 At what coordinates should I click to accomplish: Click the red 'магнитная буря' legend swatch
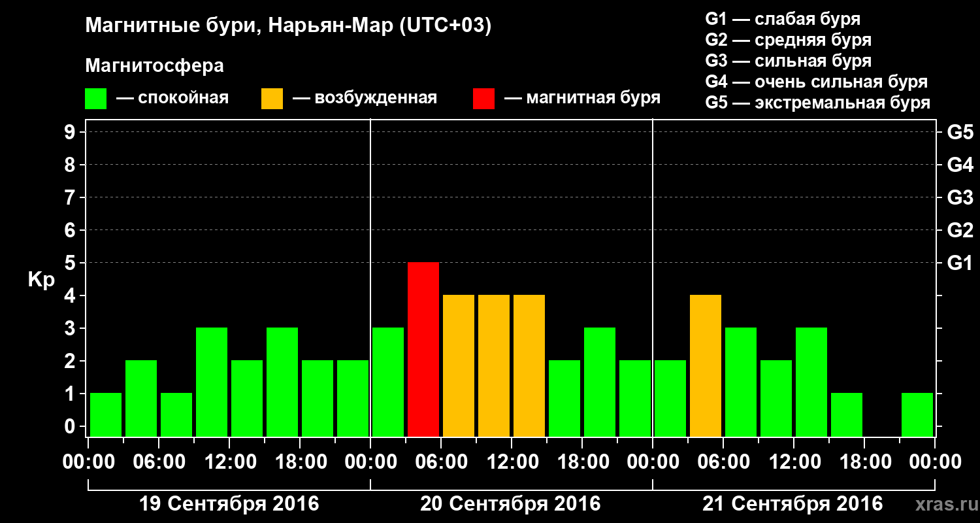pyautogui.click(x=483, y=99)
